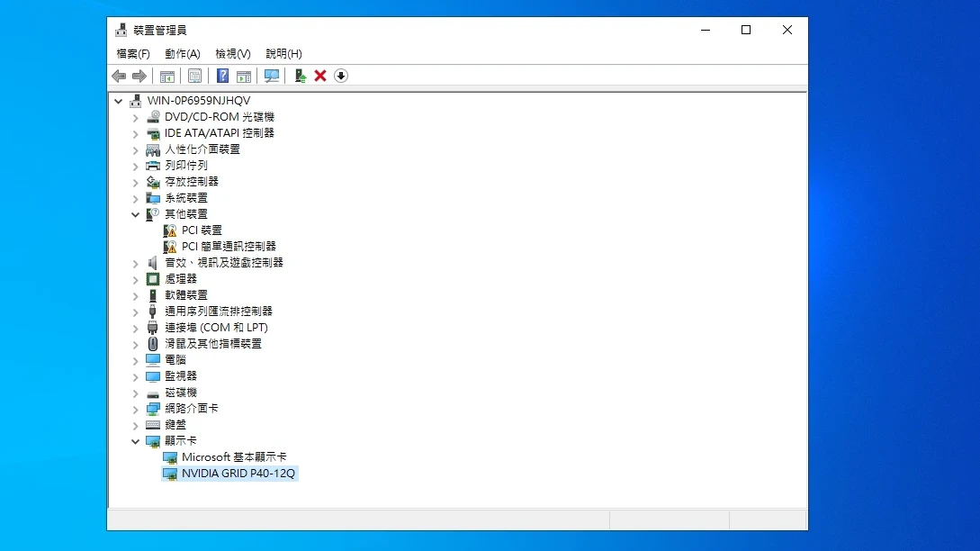980x551 pixels.
Task: Collapse the WIN-0P6959NJHQV root node
Action: (118, 101)
